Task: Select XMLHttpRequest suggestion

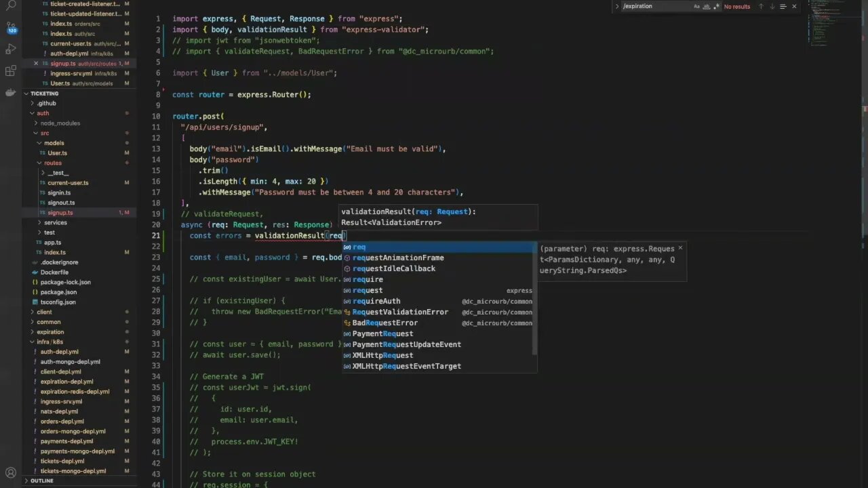Action: tap(438, 355)
